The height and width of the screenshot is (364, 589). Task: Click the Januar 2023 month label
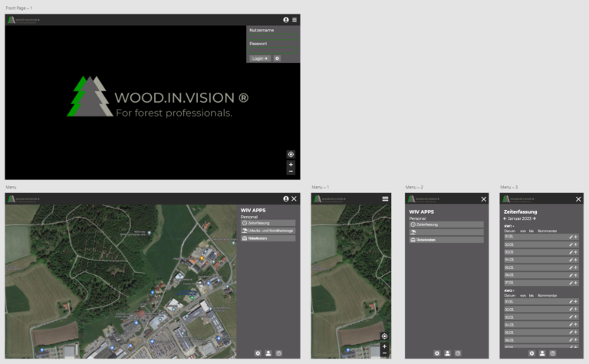519,218
